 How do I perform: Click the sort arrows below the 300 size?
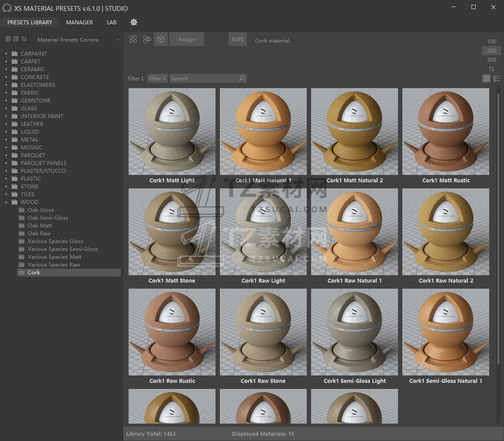[491, 69]
